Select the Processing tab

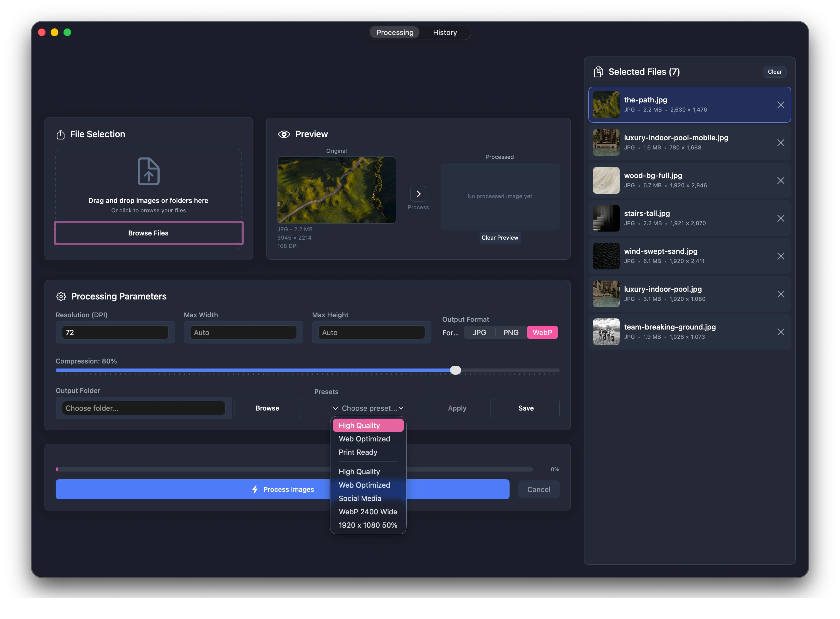[x=395, y=32]
